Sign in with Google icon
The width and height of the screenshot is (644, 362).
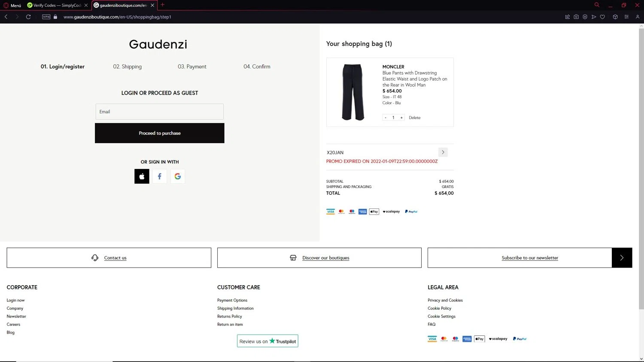coord(178,176)
